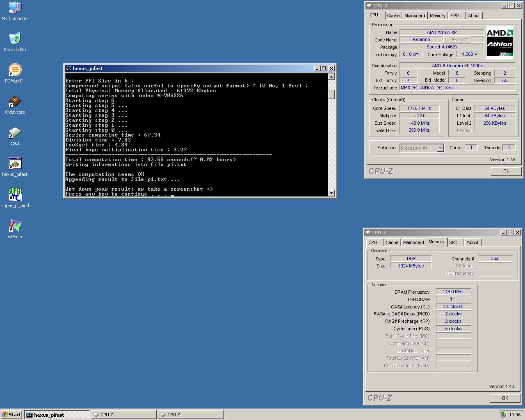Viewport: 525px width, 420px height.
Task: Click the 296.0 MHz Rated FSB value
Action: point(419,130)
